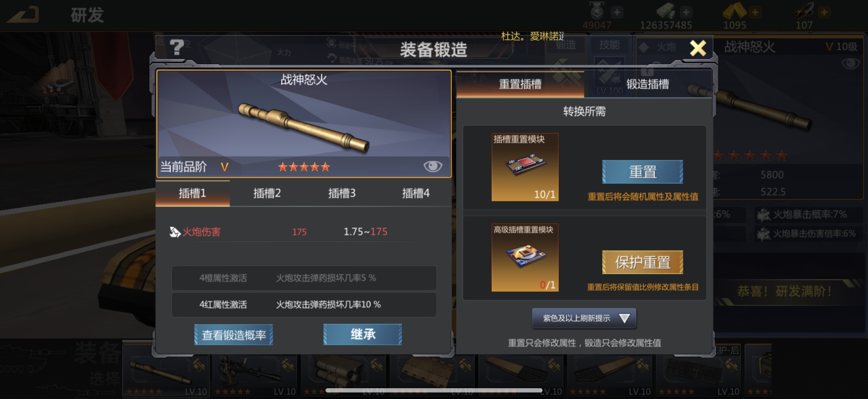Screen dimensions: 868x399
Task: Switch to the 插槽2 tab
Action: pos(267,193)
